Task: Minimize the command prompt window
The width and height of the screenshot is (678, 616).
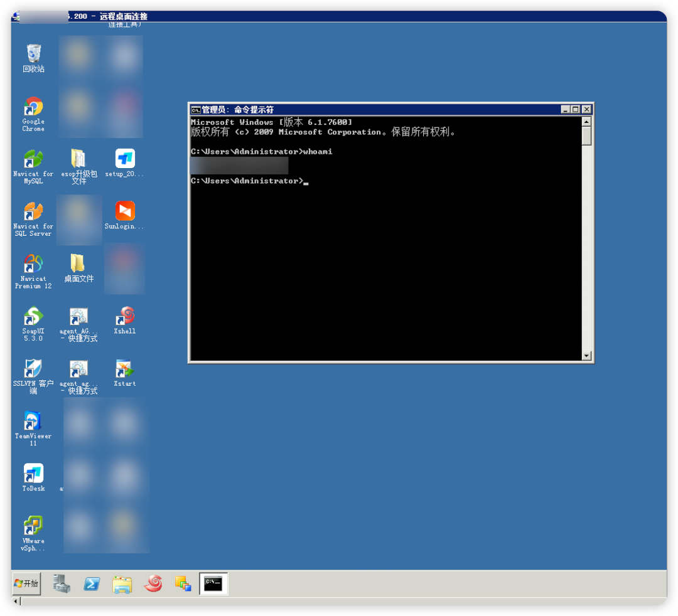Action: 565,110
